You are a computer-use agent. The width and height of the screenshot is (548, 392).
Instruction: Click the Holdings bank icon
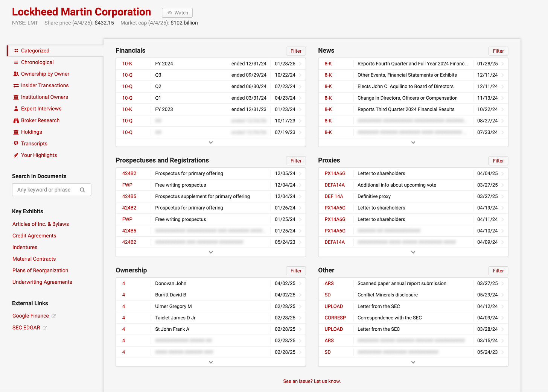pos(16,132)
